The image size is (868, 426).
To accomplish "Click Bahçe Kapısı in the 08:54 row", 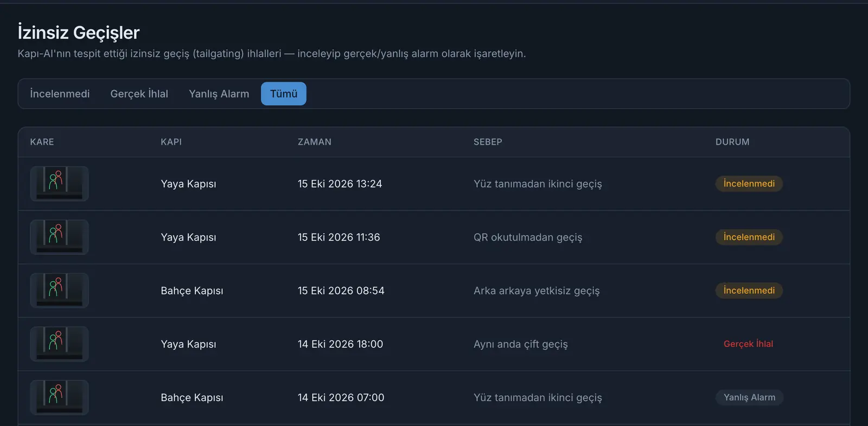I will (192, 291).
